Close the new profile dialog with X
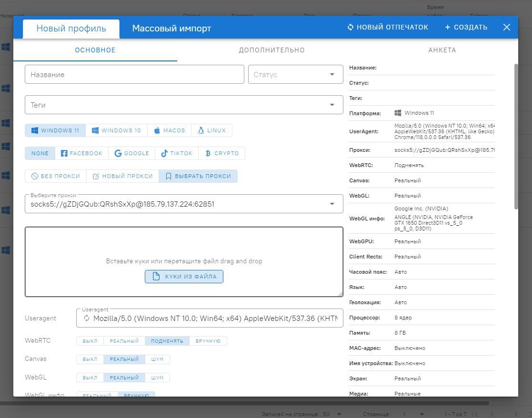Screen dimensions: 532x418 click(507, 27)
